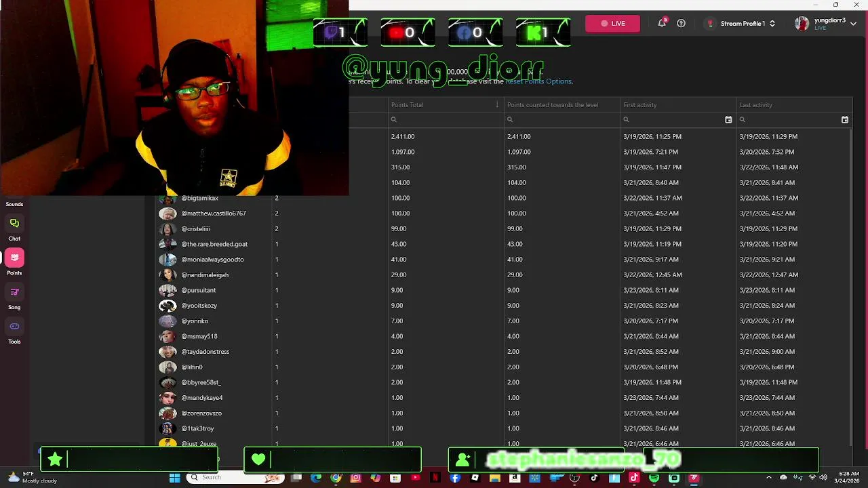
Task: Select user @bbyree58st_
Action: tap(201, 382)
